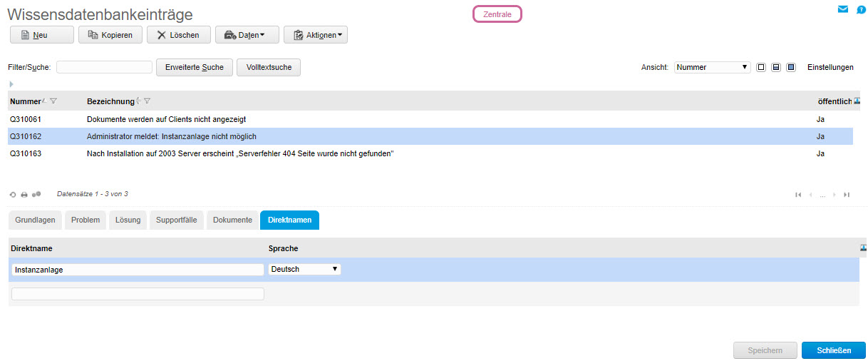
Task: Click the empty Direktname field below Instanzanlage
Action: click(x=138, y=294)
